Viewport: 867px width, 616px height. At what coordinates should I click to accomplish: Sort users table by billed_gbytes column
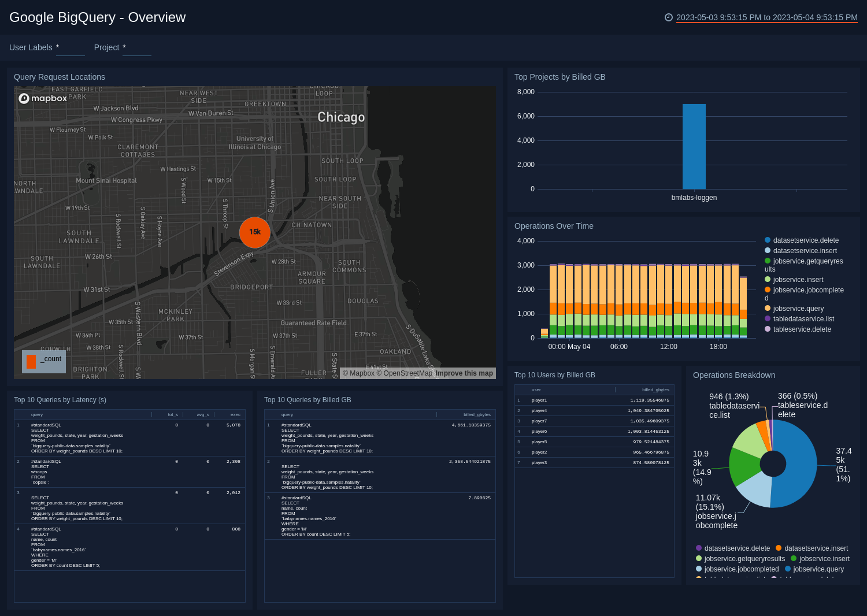(655, 390)
